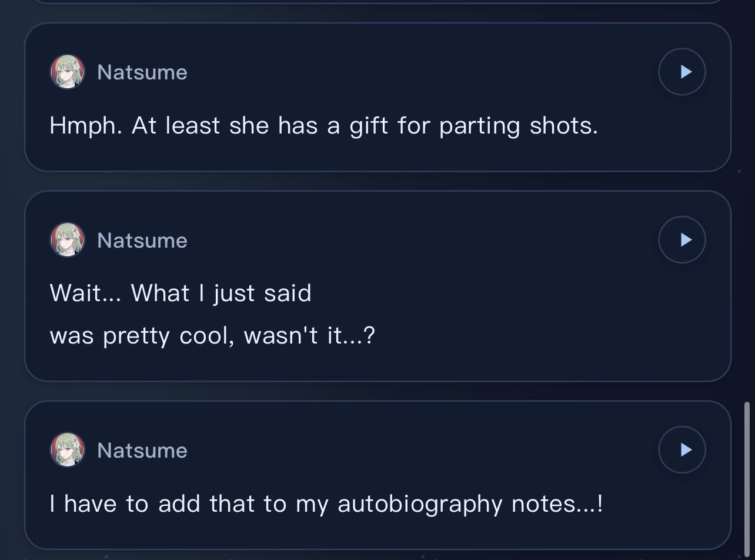Play voice for the "parting shots" line
This screenshot has width=755, height=560.
point(681,72)
